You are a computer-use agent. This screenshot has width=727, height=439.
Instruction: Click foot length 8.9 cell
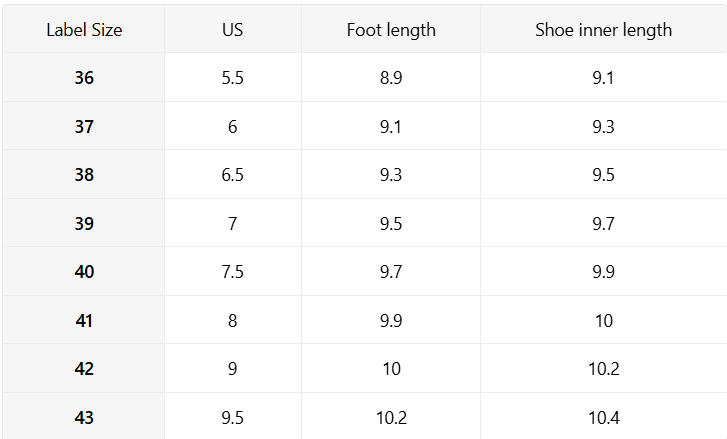tap(391, 78)
